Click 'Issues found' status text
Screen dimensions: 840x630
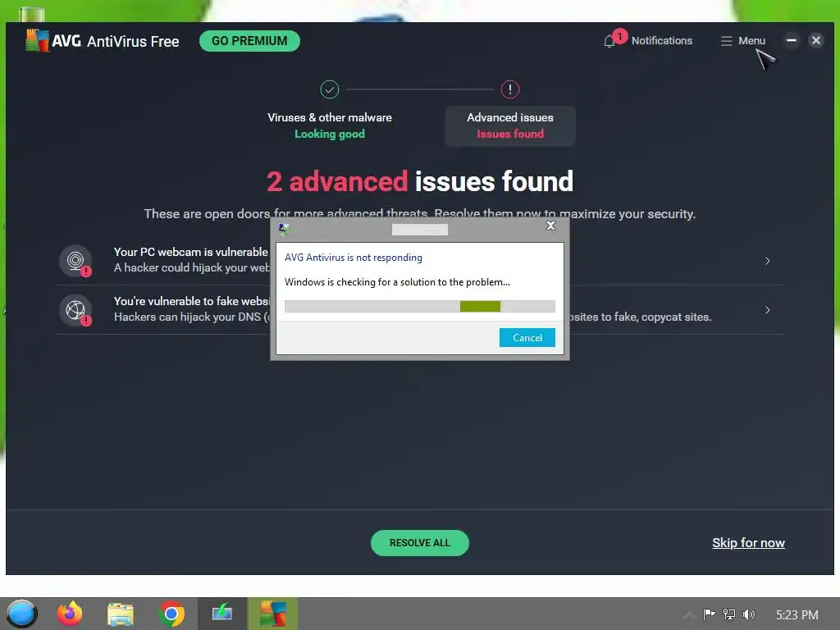[510, 134]
